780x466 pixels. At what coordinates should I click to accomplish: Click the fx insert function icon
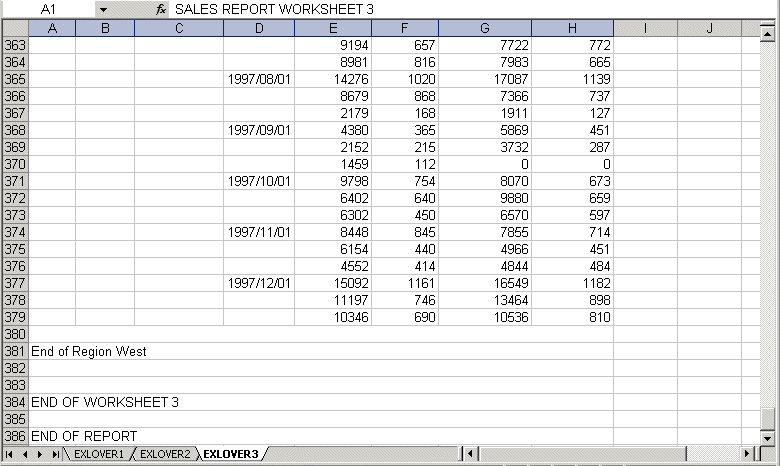click(x=160, y=9)
